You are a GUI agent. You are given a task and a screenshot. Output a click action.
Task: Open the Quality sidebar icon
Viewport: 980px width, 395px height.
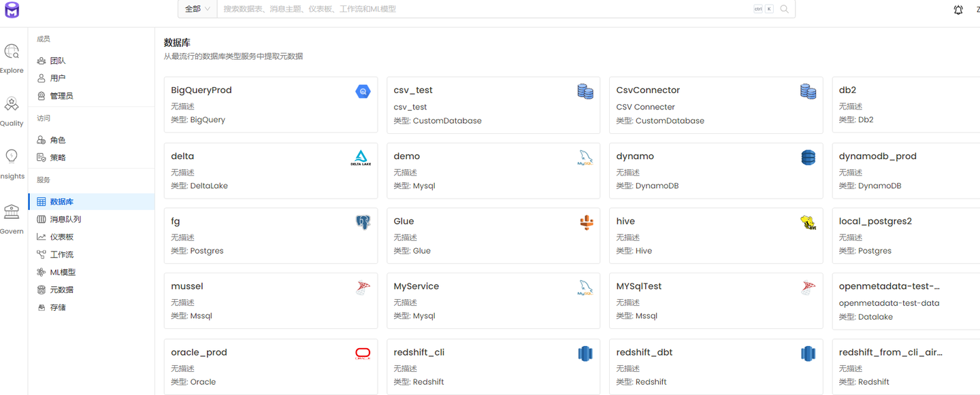[x=12, y=104]
